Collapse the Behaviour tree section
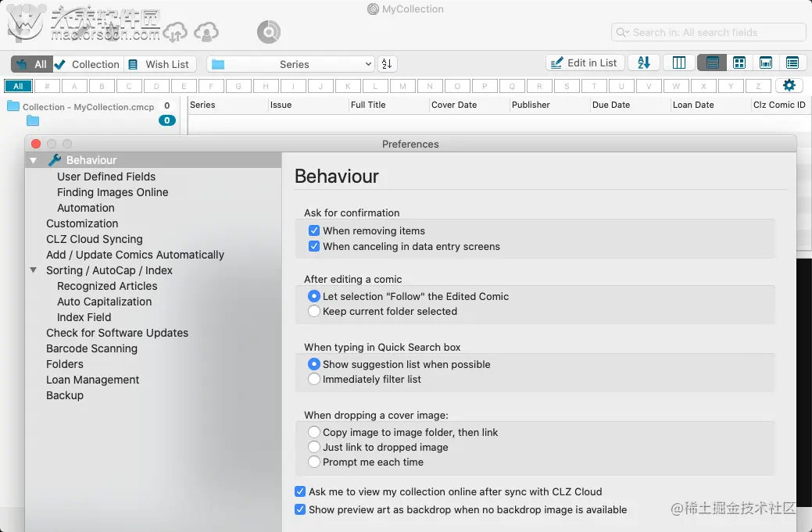This screenshot has width=812, height=532. point(33,160)
